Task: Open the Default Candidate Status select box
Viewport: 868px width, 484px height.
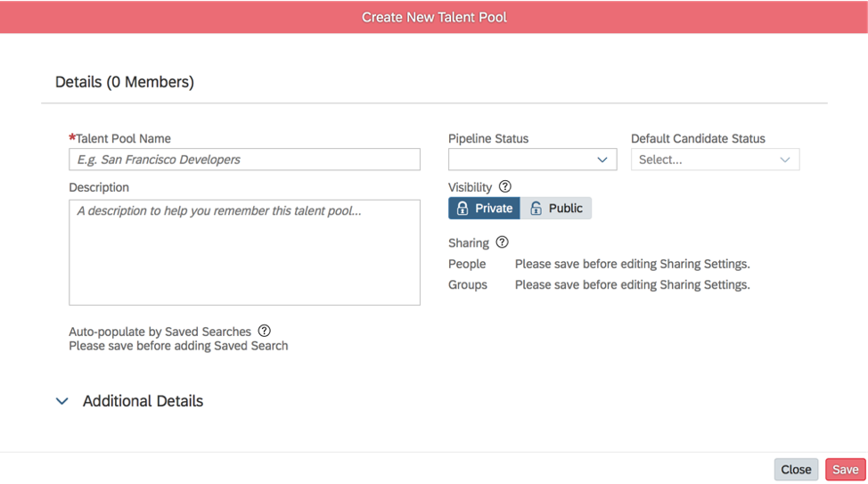Action: coord(715,160)
